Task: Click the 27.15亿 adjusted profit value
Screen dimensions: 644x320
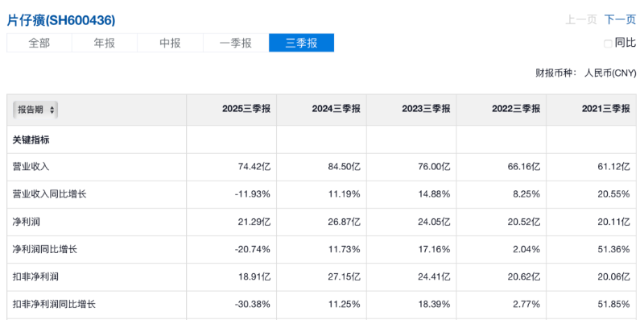Action: click(x=344, y=276)
